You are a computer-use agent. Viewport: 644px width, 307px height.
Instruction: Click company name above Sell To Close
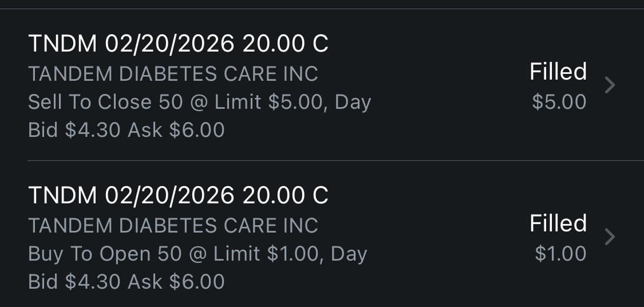click(173, 74)
